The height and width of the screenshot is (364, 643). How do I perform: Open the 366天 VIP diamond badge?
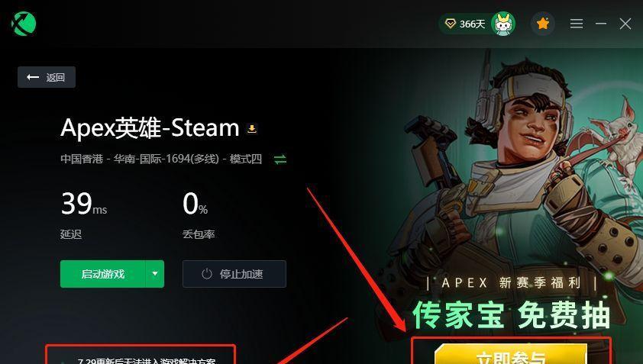[464, 24]
